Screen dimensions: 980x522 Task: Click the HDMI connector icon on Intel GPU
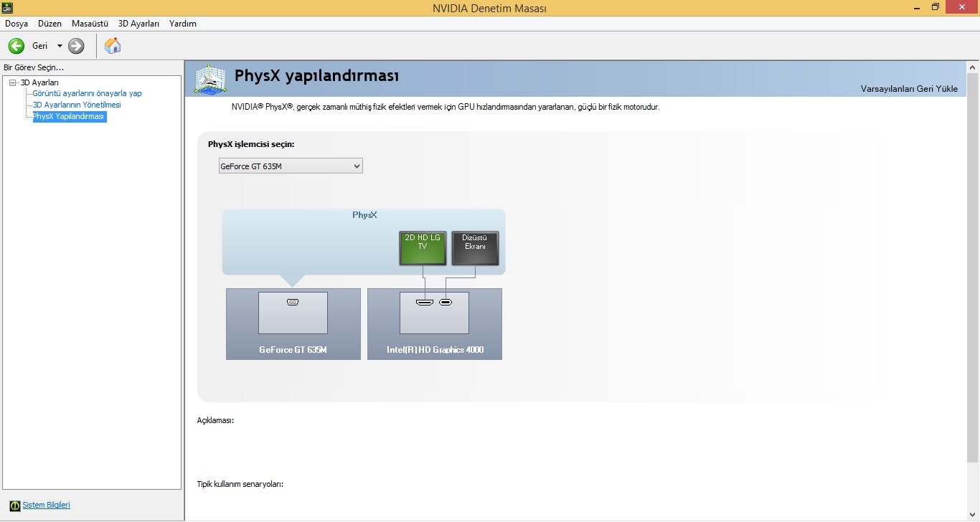[x=425, y=302]
